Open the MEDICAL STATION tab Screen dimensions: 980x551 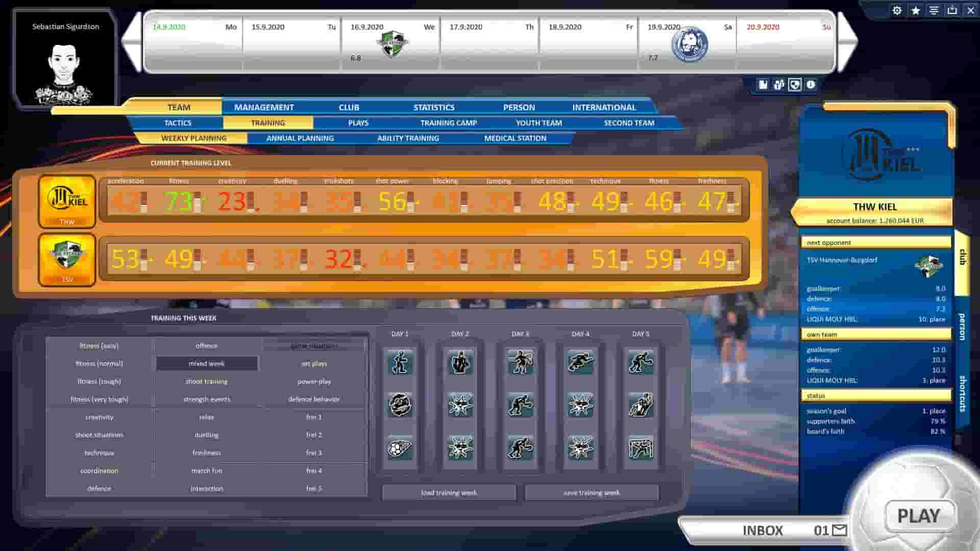[x=516, y=138]
